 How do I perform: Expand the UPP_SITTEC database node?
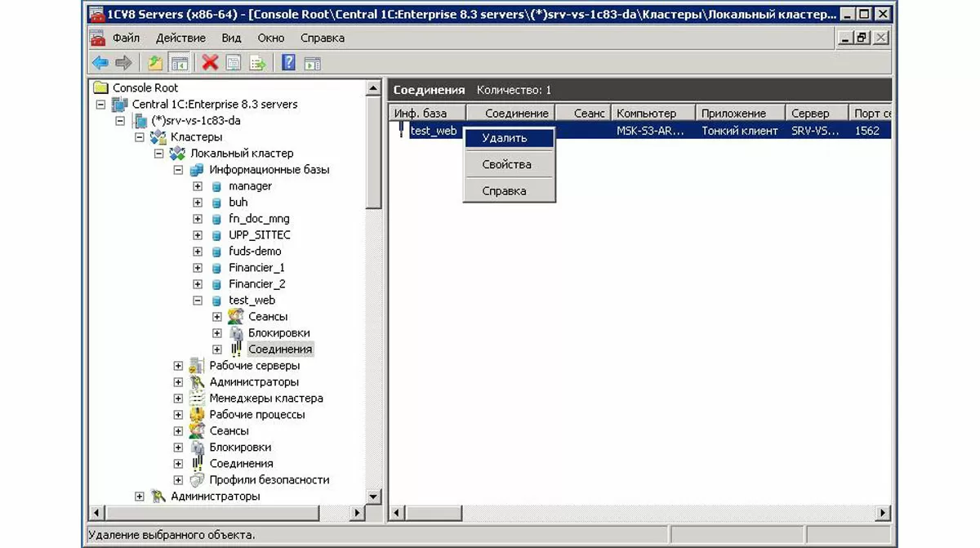coord(198,234)
